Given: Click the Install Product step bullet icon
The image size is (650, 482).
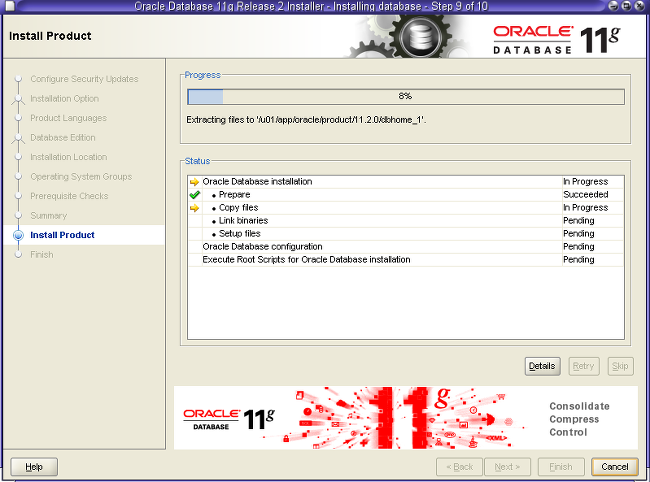Looking at the screenshot, I should [18, 235].
